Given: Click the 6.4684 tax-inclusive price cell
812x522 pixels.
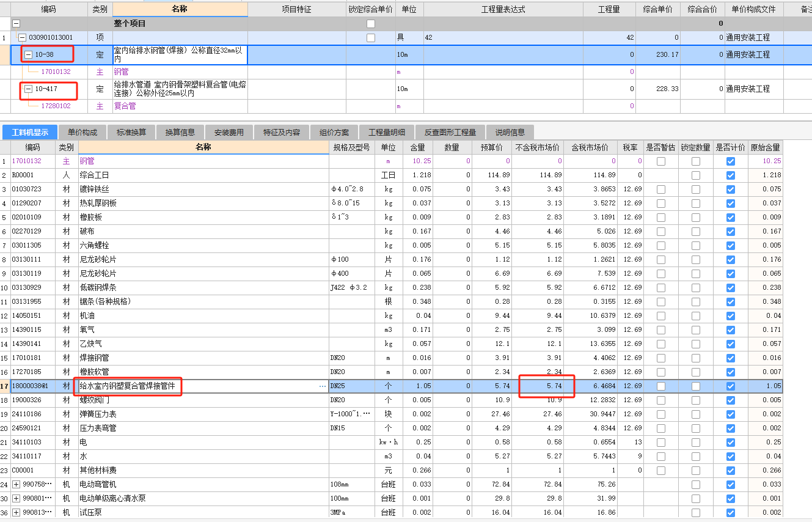Looking at the screenshot, I should [x=590, y=386].
